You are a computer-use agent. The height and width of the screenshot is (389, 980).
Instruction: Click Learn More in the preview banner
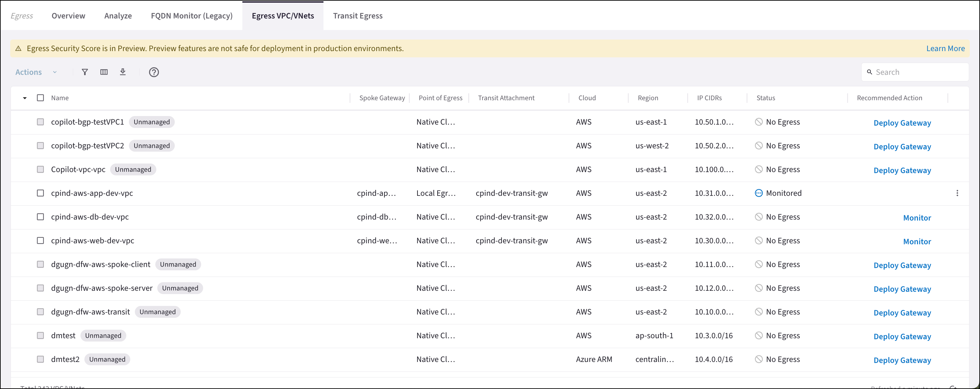(x=946, y=48)
